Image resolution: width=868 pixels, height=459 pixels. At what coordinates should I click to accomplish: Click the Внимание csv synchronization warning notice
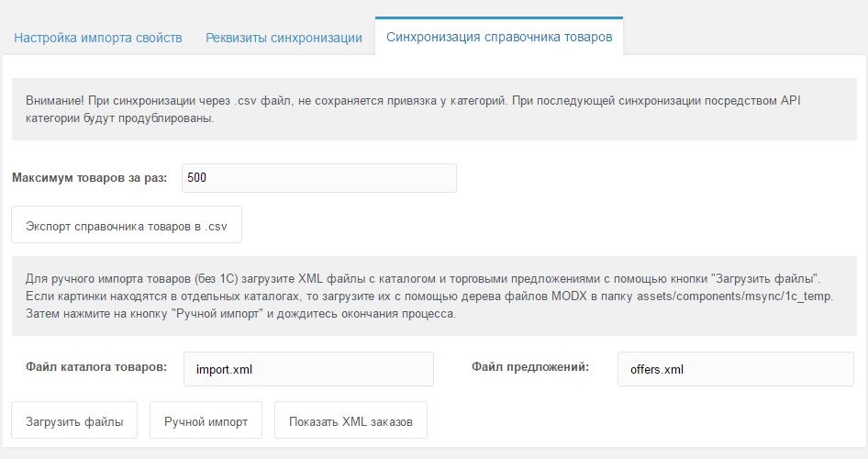coord(434,109)
